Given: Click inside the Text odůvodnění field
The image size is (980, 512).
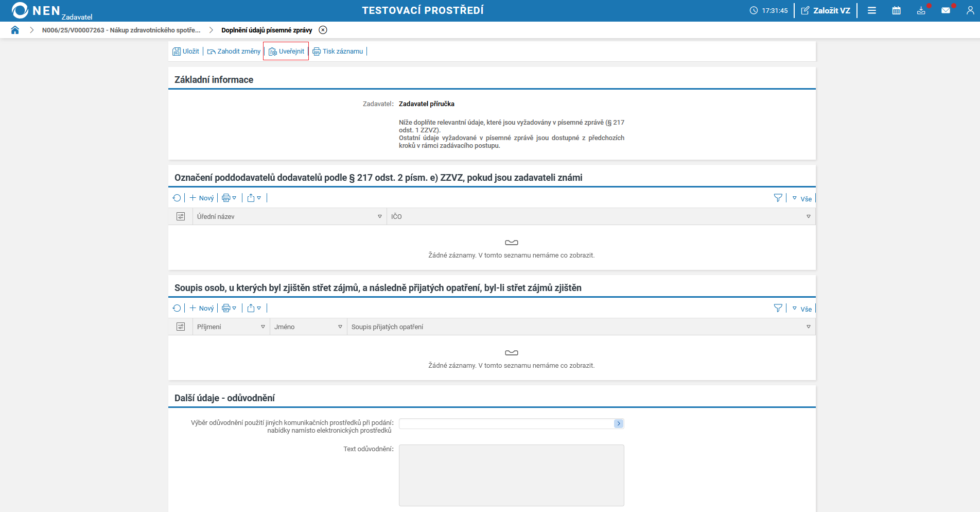Looking at the screenshot, I should tap(511, 474).
